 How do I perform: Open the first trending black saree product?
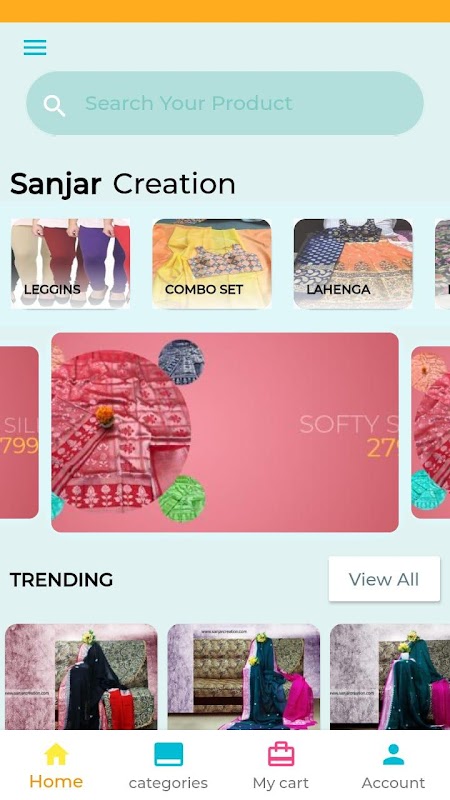coord(81,677)
